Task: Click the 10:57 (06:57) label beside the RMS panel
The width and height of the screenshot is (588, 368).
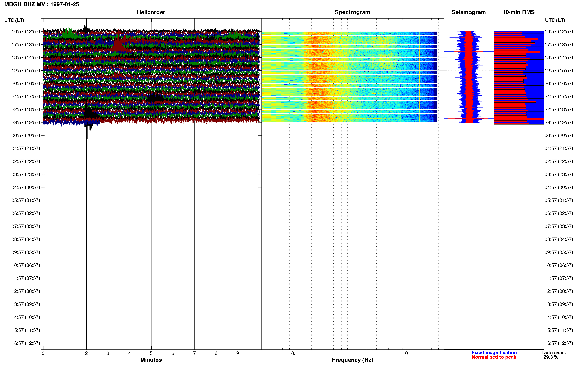Action: click(x=559, y=265)
